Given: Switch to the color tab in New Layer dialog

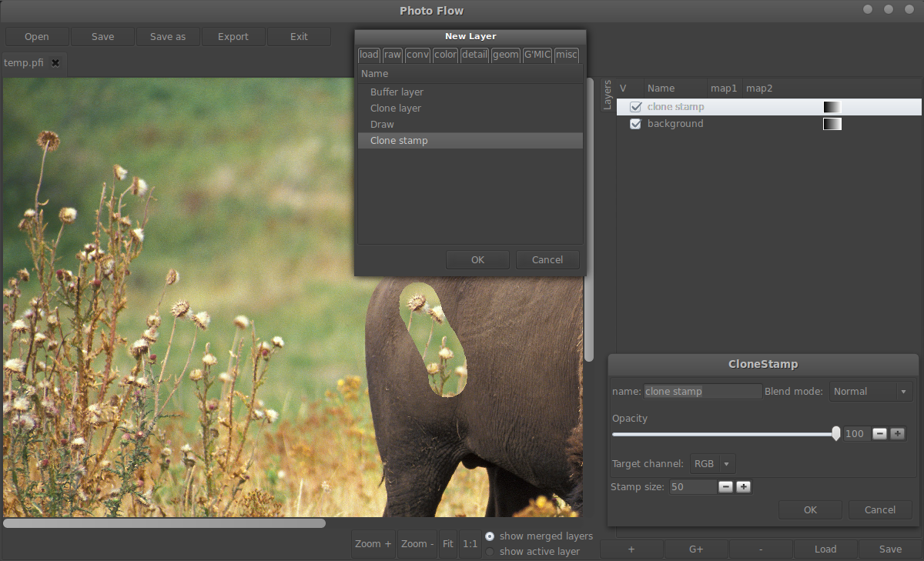Looking at the screenshot, I should tap(445, 55).
